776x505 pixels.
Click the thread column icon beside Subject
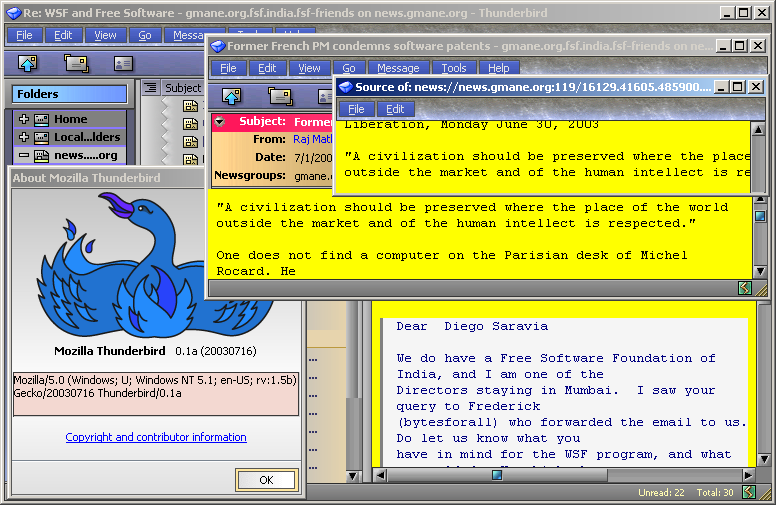pyautogui.click(x=149, y=88)
